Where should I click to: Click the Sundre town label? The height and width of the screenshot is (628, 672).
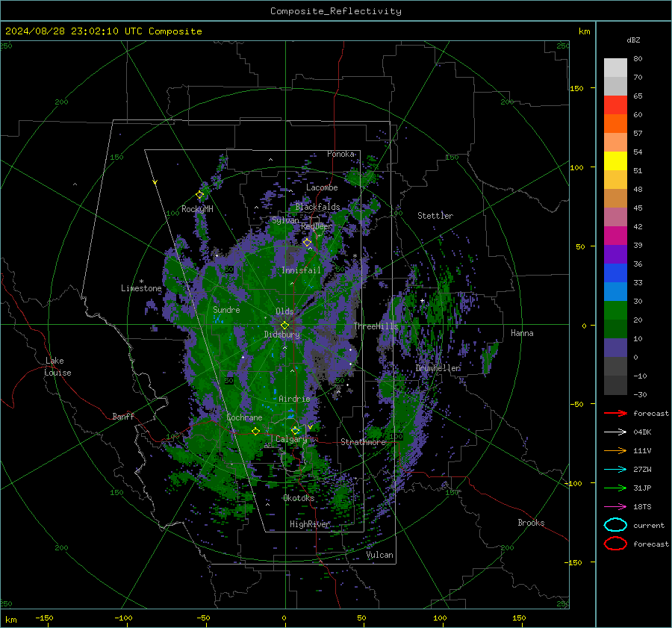[226, 310]
